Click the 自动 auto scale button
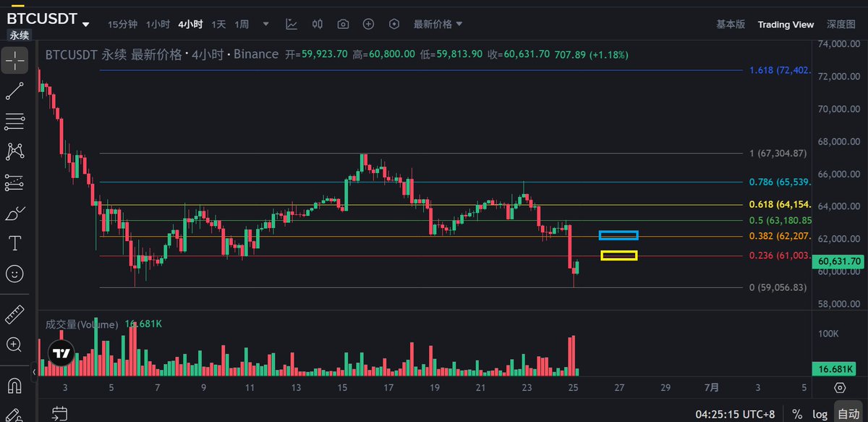 tap(848, 414)
